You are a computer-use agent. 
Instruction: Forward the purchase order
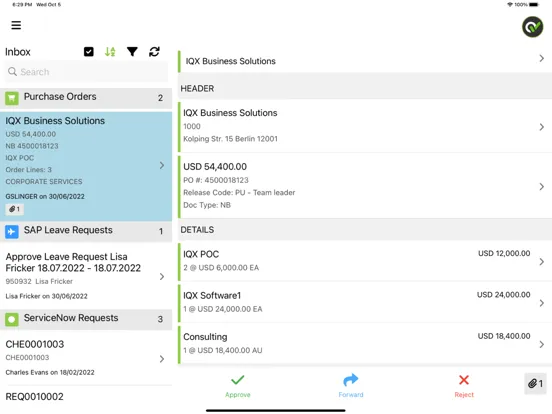coord(351,386)
